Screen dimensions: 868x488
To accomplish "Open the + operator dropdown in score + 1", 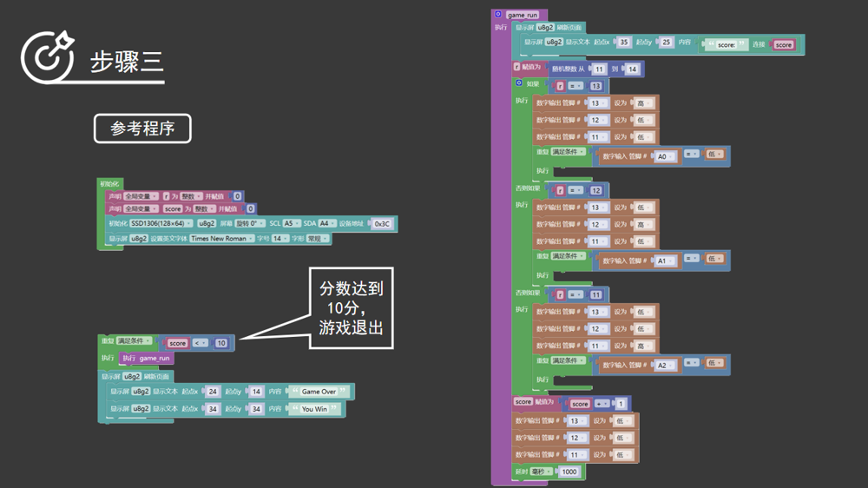I will 602,404.
